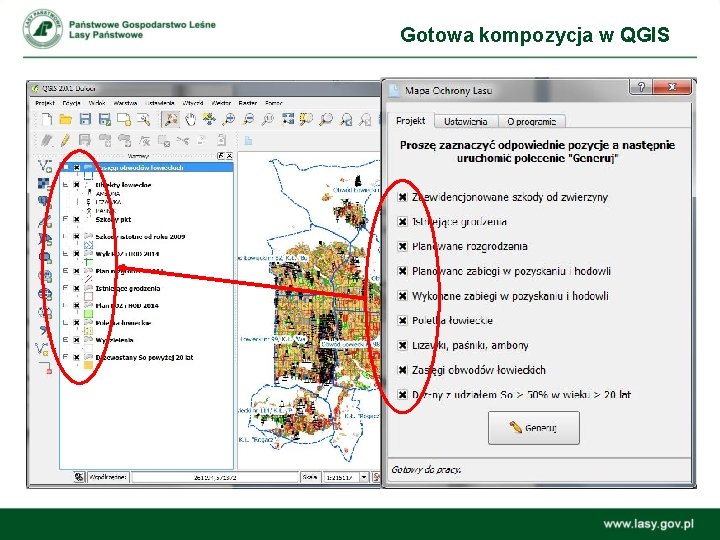Click the Zoom to Layer icon
This screenshot has height=540, width=720.
coord(326,119)
